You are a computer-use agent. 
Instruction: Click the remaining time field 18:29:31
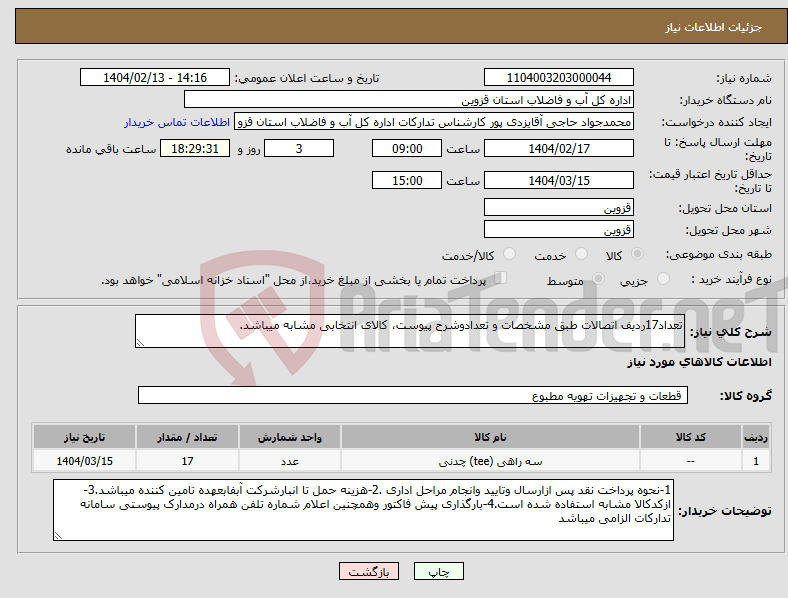(x=195, y=148)
